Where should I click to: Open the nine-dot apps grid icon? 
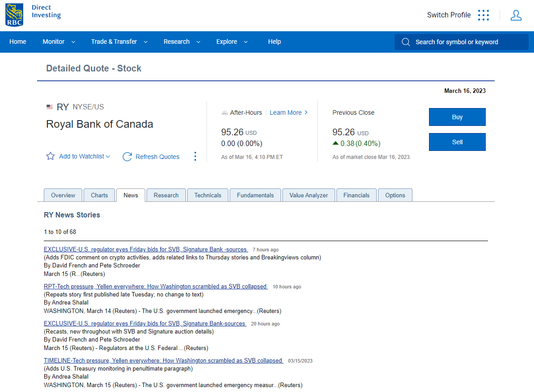483,15
